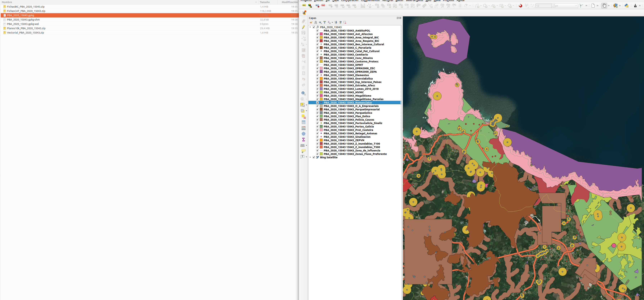Collapse the PBA_2020_15043 layer group

coord(310,27)
